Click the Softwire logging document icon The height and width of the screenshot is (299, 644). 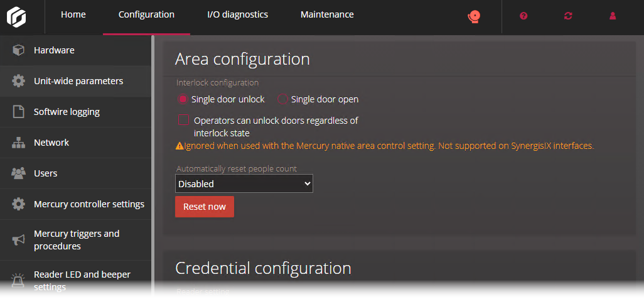(18, 112)
